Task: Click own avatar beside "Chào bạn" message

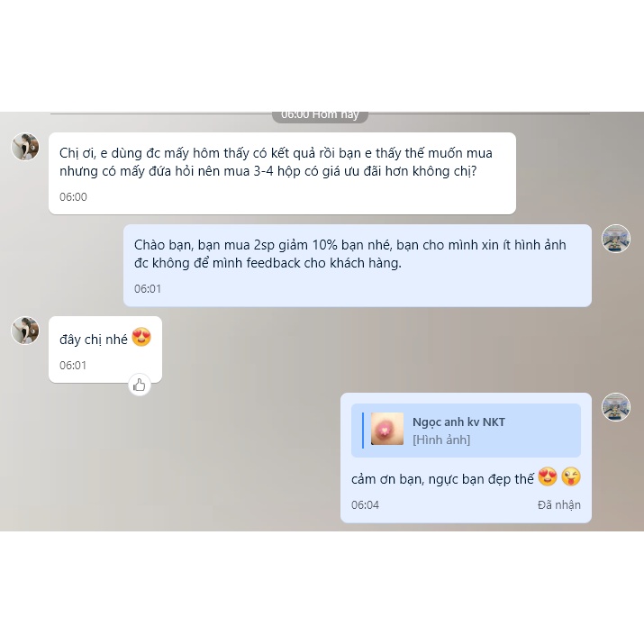Action: tap(616, 239)
